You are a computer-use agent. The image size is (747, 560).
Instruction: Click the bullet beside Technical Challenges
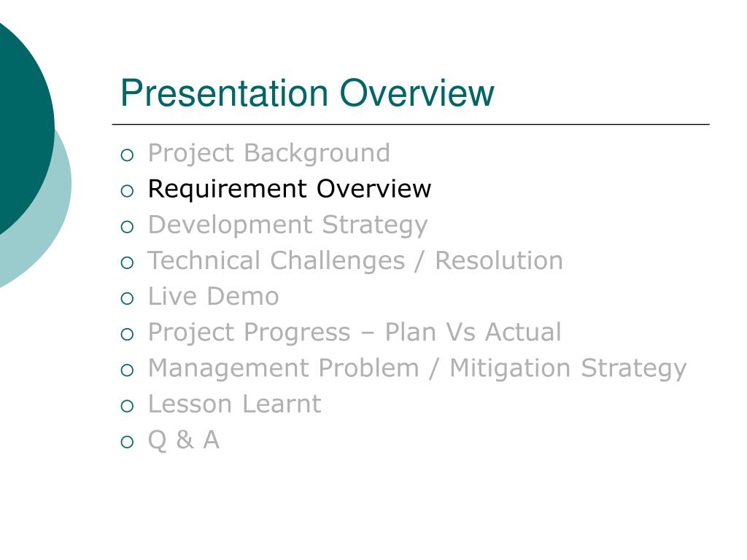(x=127, y=262)
